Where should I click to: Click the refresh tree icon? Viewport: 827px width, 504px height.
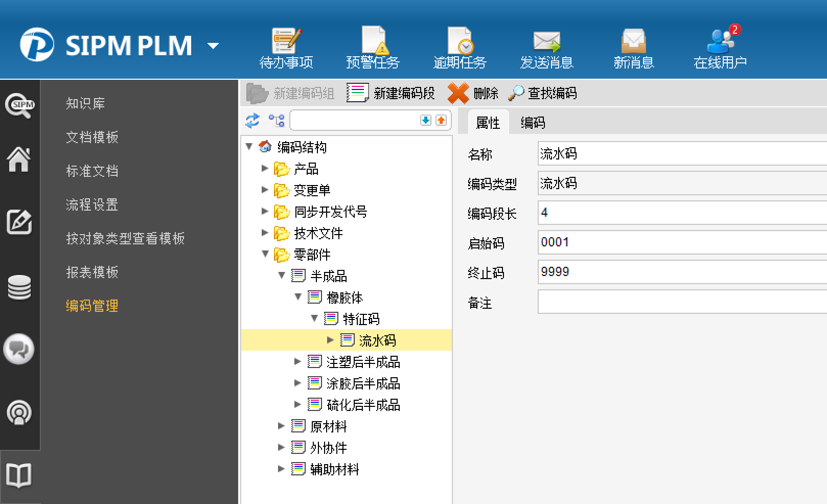[252, 121]
